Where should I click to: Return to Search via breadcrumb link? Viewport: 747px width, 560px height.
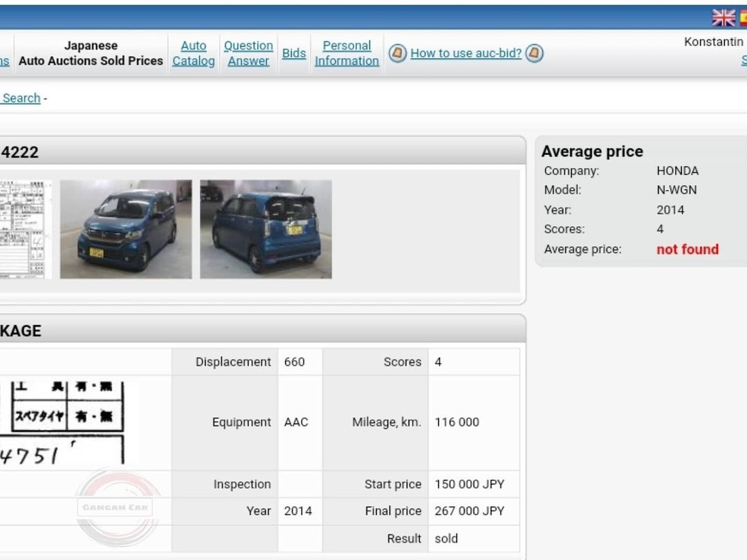(21, 97)
